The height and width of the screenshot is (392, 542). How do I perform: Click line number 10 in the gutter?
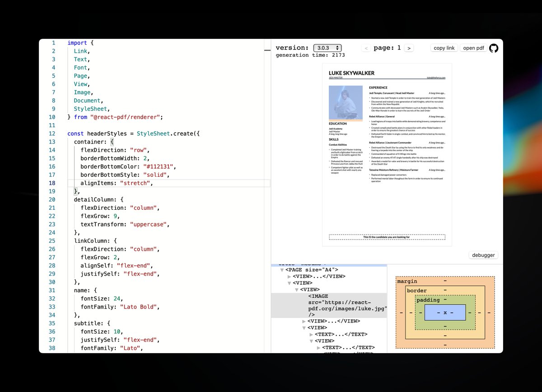click(x=53, y=117)
